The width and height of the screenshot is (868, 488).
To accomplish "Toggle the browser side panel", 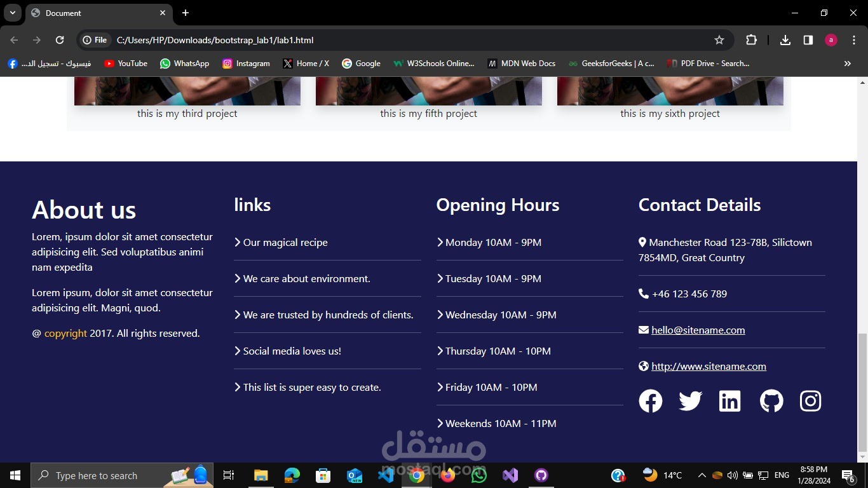I will tap(808, 40).
